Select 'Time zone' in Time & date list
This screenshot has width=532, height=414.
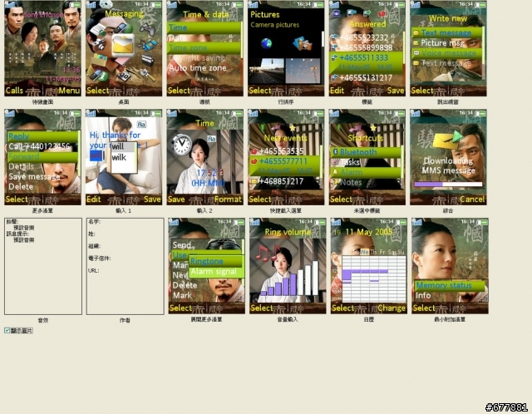click(204, 48)
